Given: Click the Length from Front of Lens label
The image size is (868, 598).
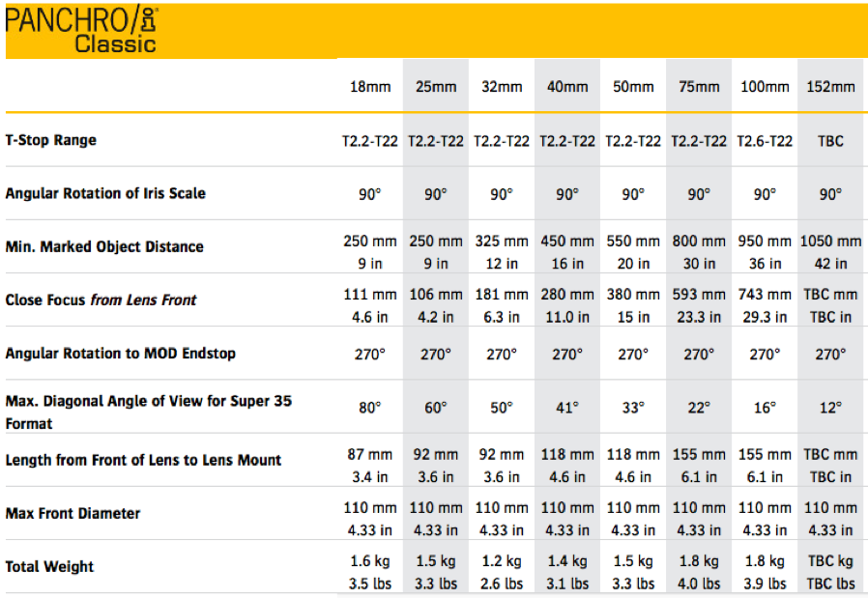Looking at the screenshot, I should coord(143,460).
